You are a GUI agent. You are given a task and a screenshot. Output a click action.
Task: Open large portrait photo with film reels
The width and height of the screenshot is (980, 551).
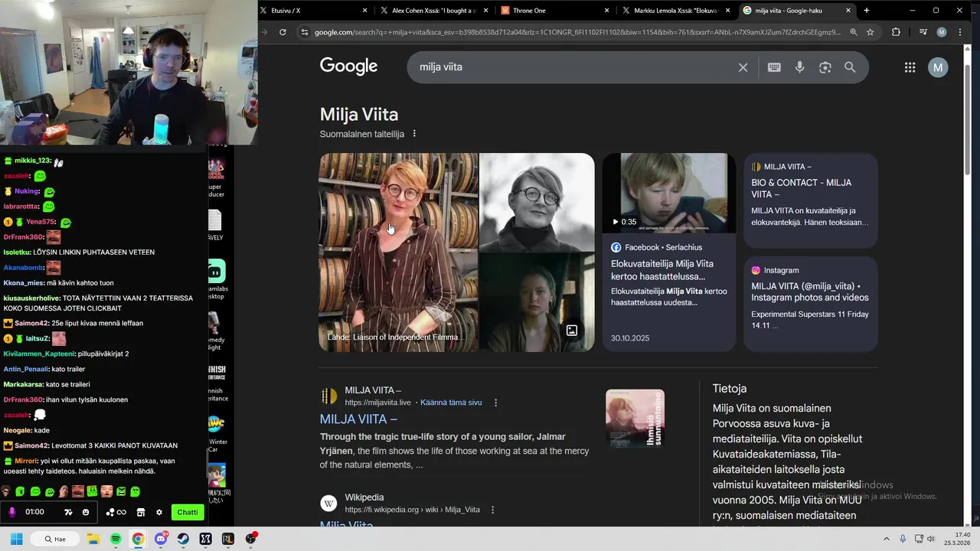[x=398, y=252]
